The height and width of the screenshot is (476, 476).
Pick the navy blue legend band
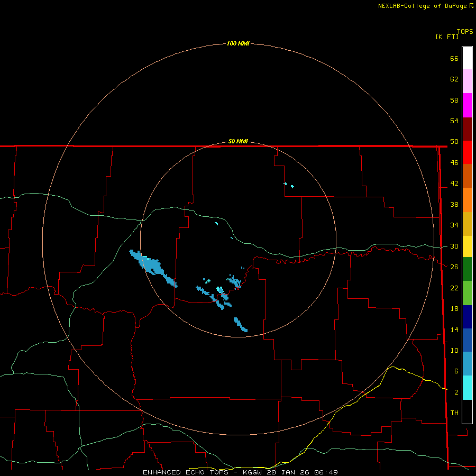[x=467, y=317]
